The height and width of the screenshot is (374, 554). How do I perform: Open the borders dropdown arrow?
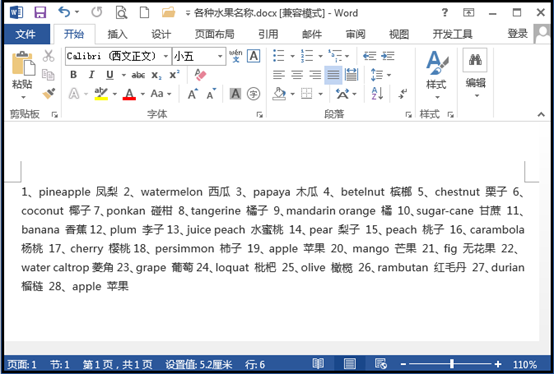point(320,94)
